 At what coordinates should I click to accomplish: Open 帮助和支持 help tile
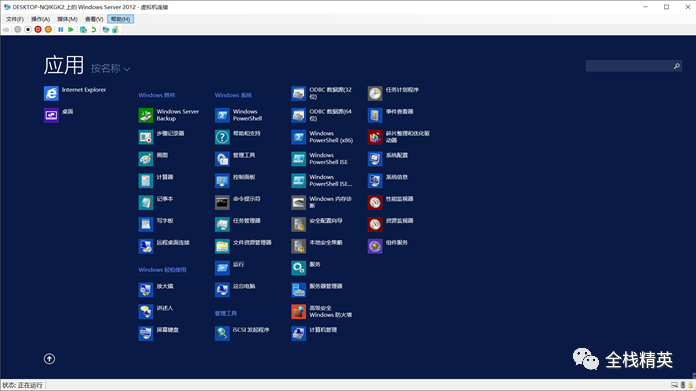[x=238, y=137]
